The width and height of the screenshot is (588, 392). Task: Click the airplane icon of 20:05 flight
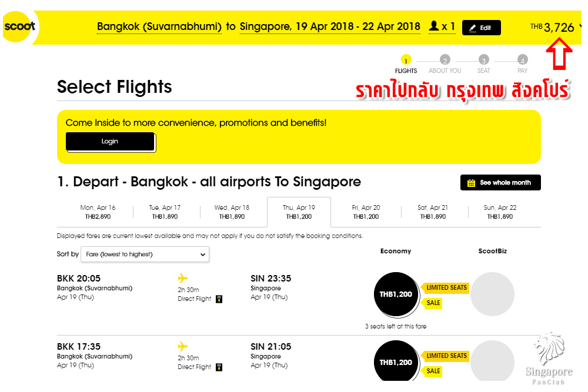(x=182, y=278)
